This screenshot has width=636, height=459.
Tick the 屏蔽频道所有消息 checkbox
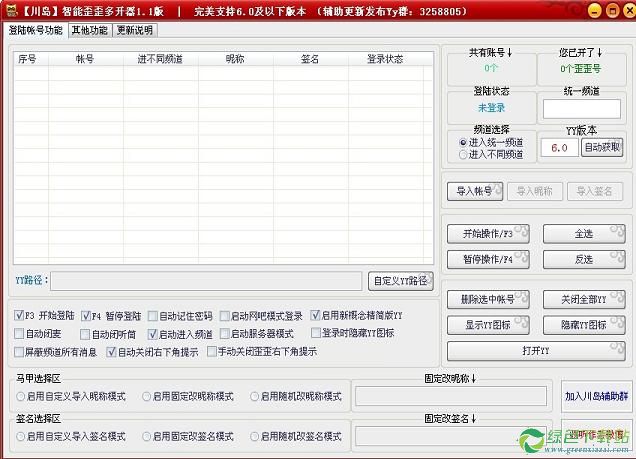(x=20, y=352)
